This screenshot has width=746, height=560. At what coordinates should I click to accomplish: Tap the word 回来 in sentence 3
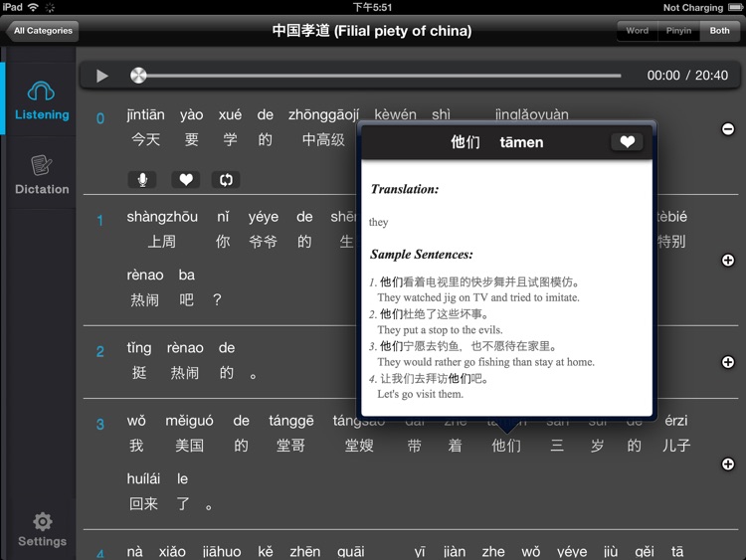pyautogui.click(x=143, y=504)
